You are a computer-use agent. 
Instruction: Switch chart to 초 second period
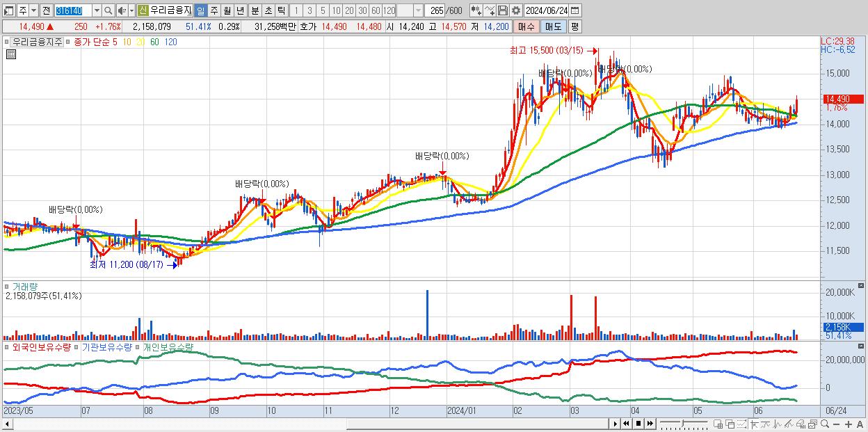coord(268,10)
